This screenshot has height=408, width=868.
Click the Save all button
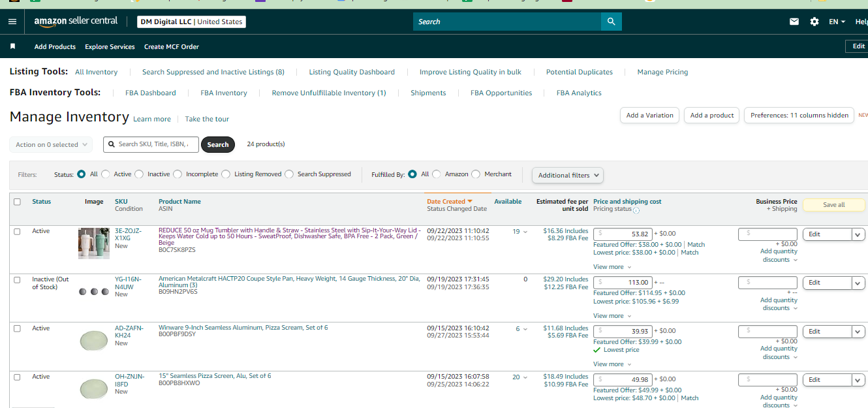(x=833, y=205)
